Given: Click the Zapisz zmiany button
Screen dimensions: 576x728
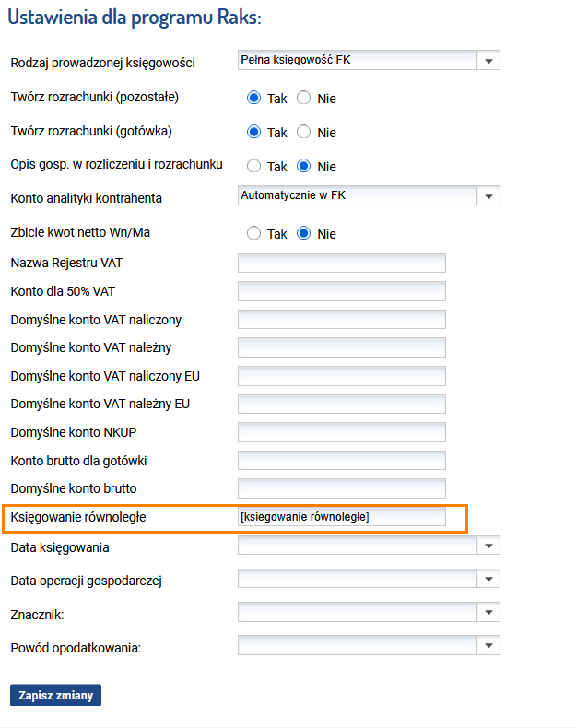Looking at the screenshot, I should click(x=55, y=695).
